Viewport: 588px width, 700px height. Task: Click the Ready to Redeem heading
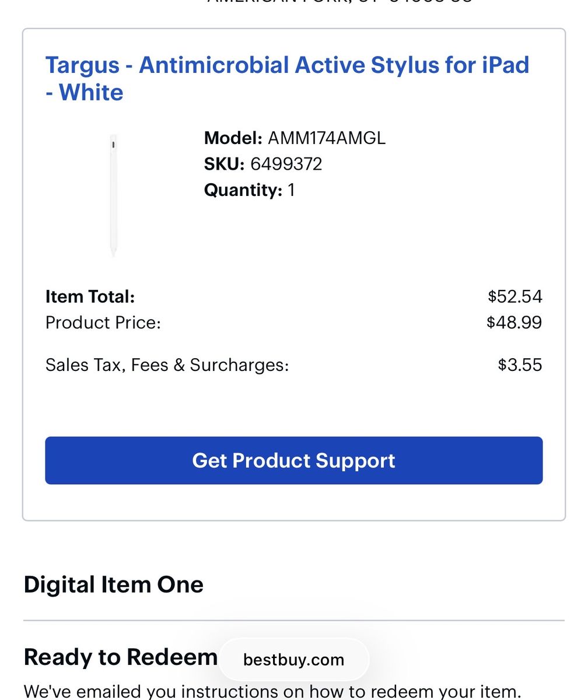pos(120,657)
